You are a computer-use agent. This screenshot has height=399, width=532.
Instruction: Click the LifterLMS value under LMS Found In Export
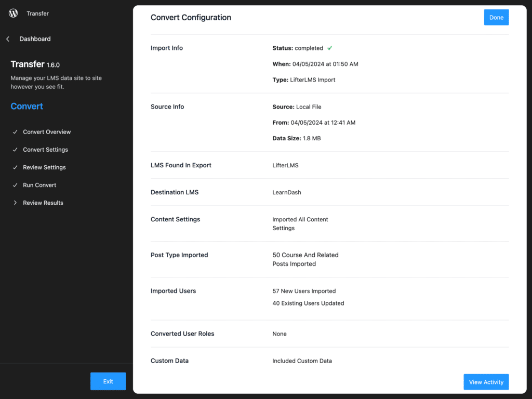click(x=286, y=165)
